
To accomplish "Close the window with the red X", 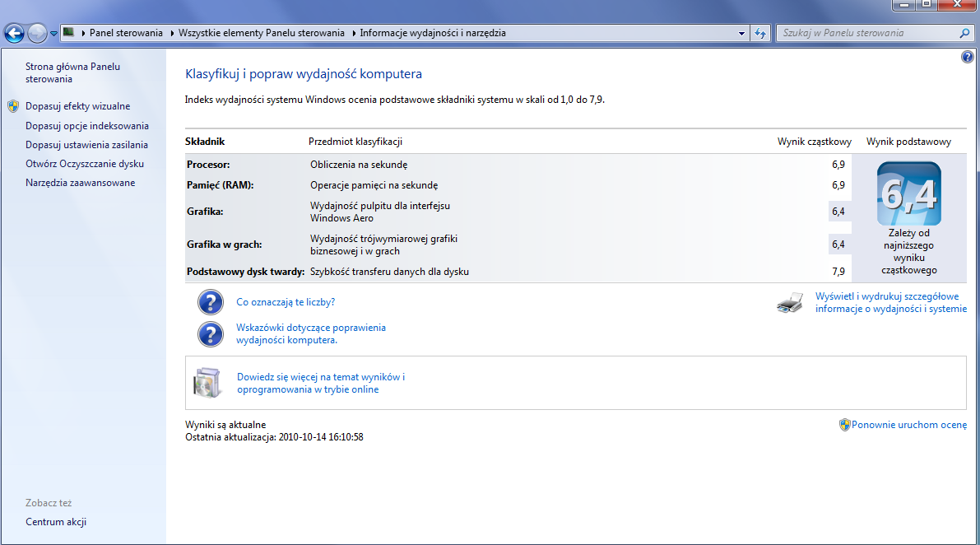I will (958, 5).
